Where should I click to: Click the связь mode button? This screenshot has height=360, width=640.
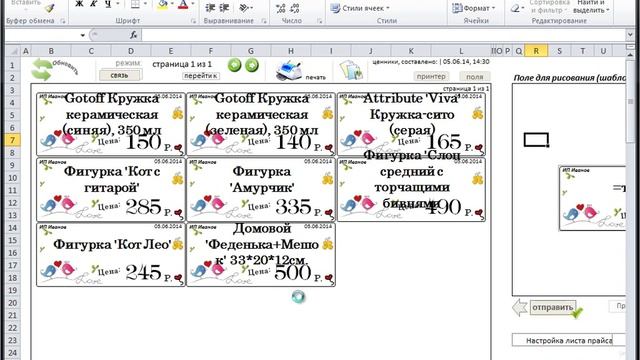point(120,76)
